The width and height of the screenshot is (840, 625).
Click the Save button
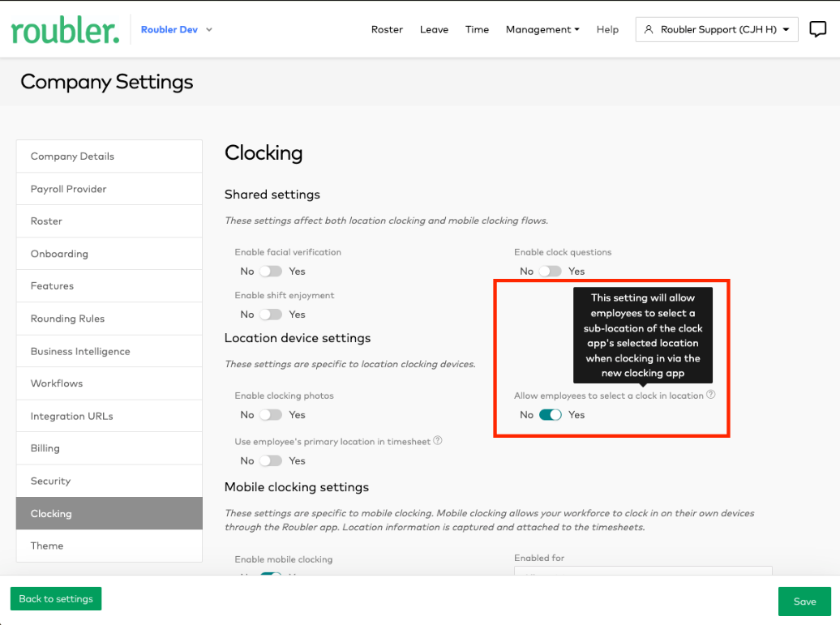pyautogui.click(x=804, y=601)
